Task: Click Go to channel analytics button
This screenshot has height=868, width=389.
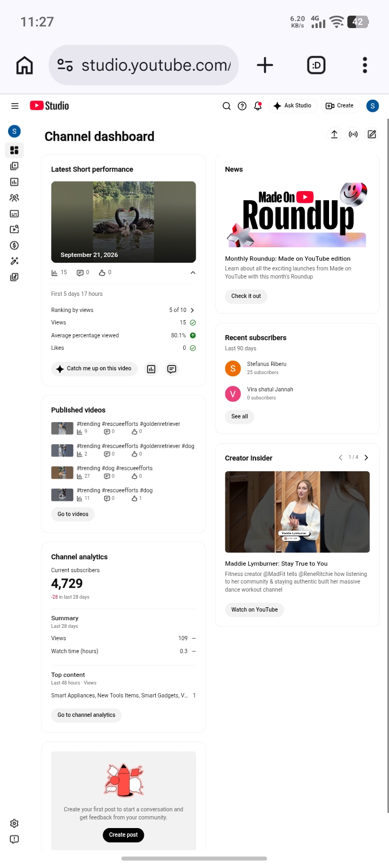Action: pyautogui.click(x=86, y=715)
